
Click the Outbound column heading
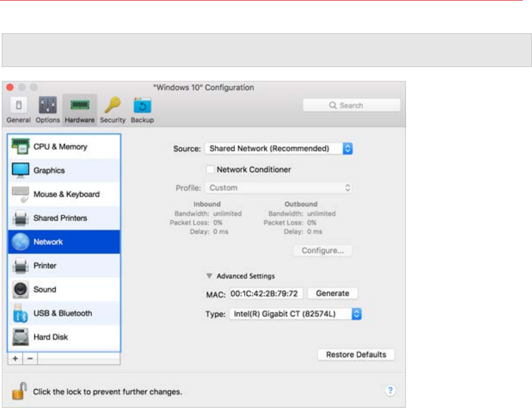(x=301, y=204)
